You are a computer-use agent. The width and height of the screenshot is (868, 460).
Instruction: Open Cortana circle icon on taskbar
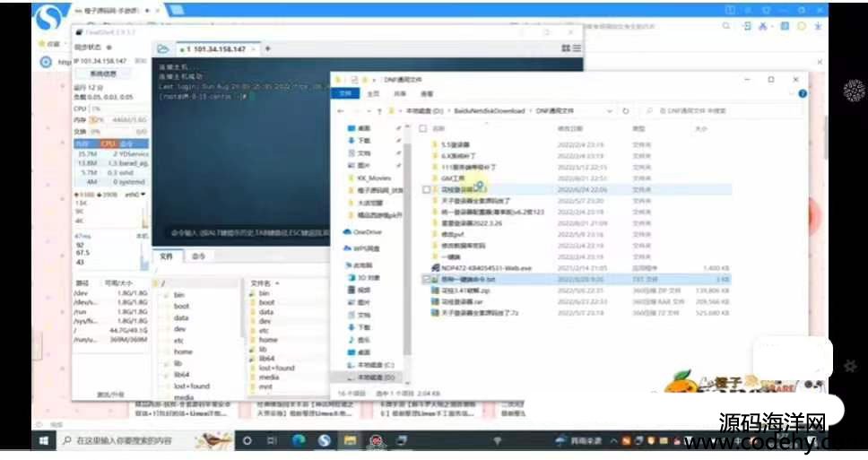pyautogui.click(x=247, y=440)
